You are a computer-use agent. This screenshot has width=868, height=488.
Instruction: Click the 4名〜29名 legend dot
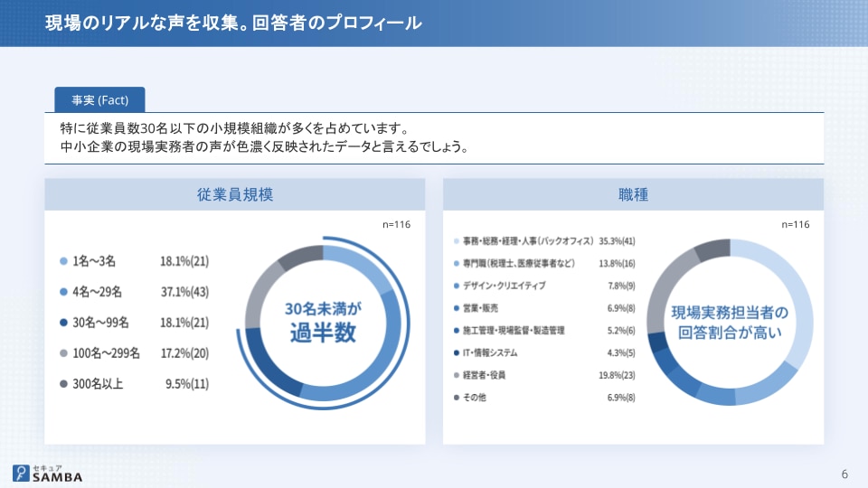tap(63, 292)
